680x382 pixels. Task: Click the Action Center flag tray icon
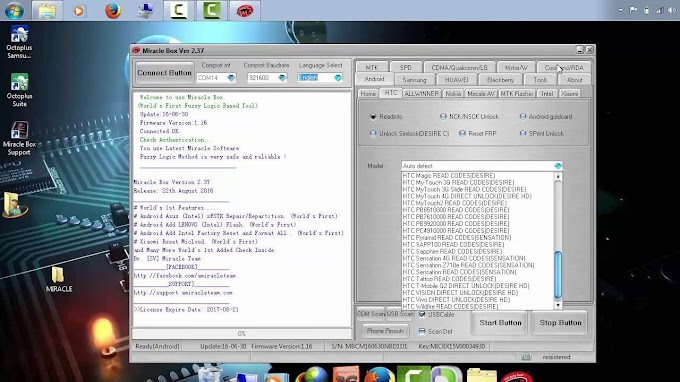(x=633, y=10)
